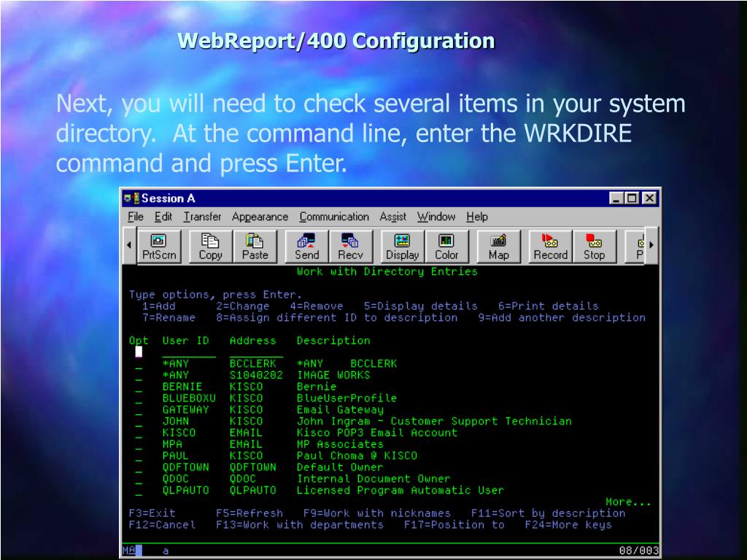Click the Session A title bar icon

pyautogui.click(x=131, y=198)
